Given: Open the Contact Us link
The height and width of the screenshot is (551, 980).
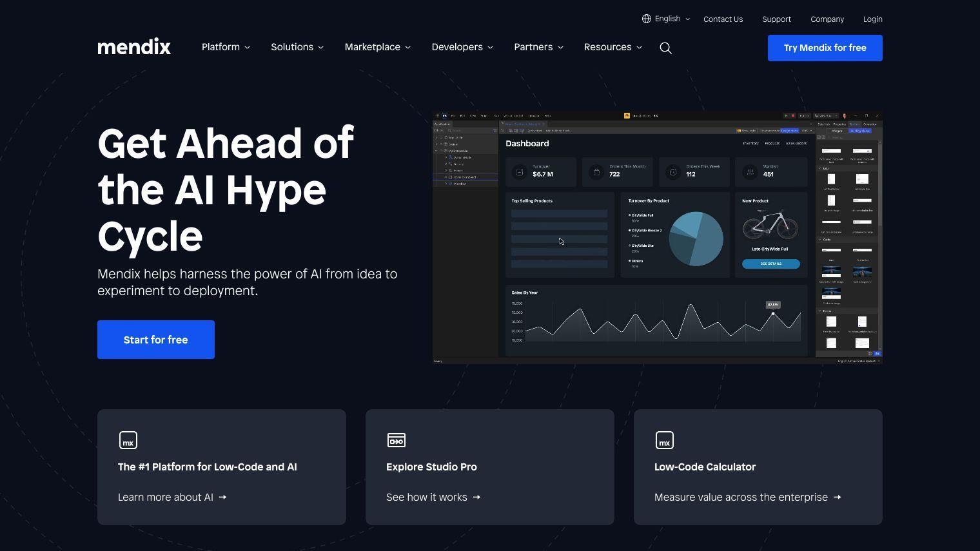Looking at the screenshot, I should click(723, 19).
